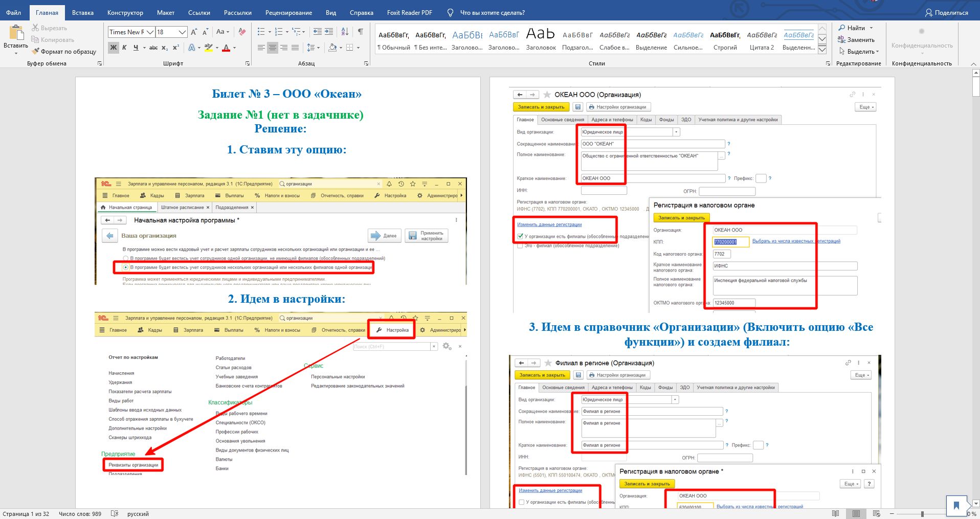Image resolution: width=980 pixels, height=519 pixels.
Task: Click the Cut (Вырезать) scissors command
Action: 49,28
